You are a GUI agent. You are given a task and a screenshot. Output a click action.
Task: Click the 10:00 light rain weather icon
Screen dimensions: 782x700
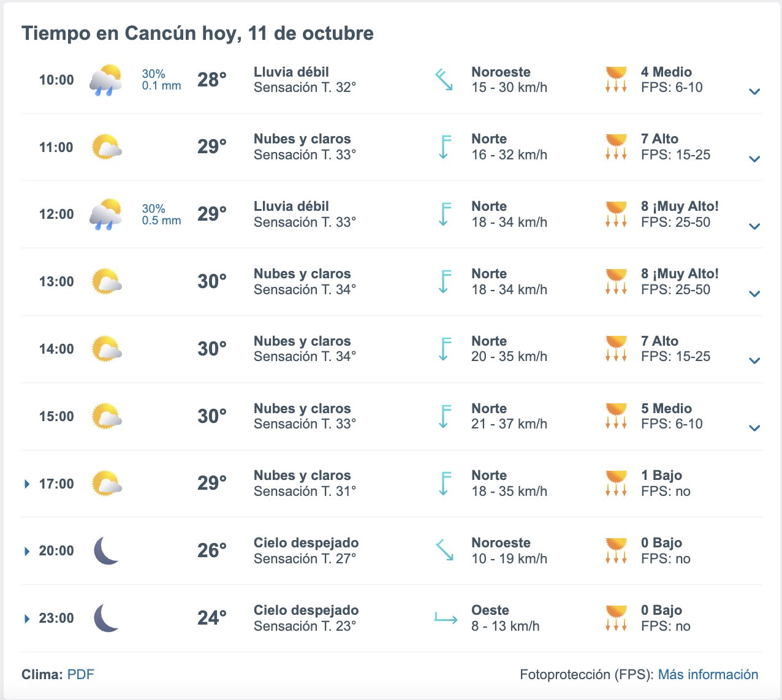(x=105, y=80)
